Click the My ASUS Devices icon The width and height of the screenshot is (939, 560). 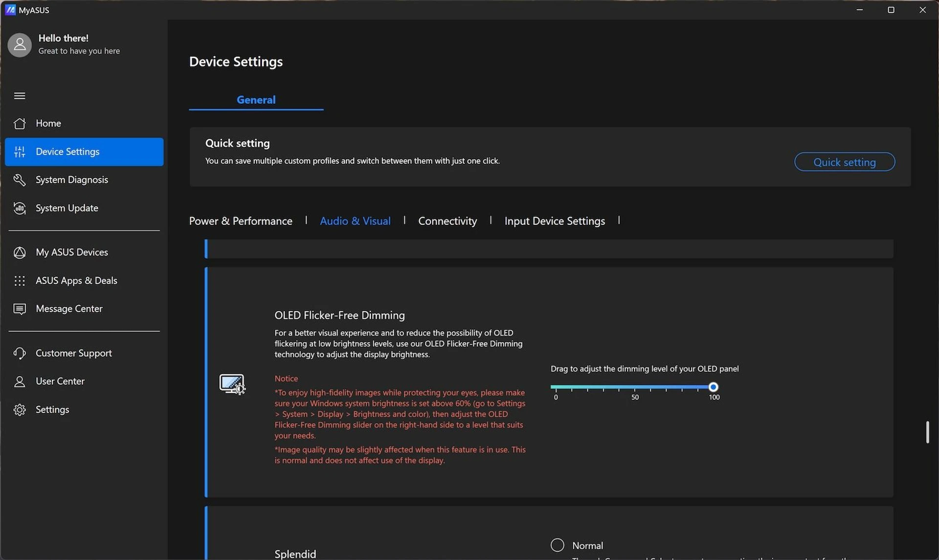(20, 253)
